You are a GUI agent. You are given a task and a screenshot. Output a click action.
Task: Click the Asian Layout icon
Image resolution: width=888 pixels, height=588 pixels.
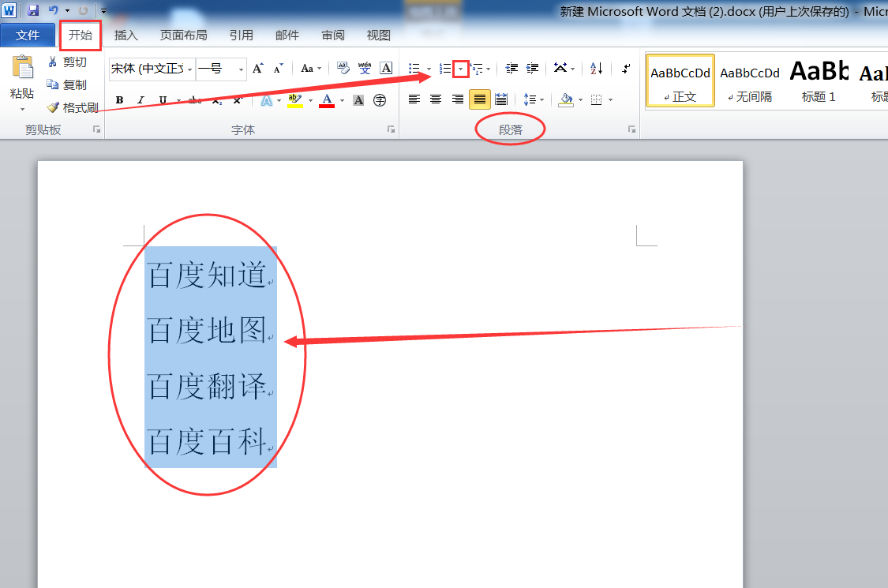[560, 69]
